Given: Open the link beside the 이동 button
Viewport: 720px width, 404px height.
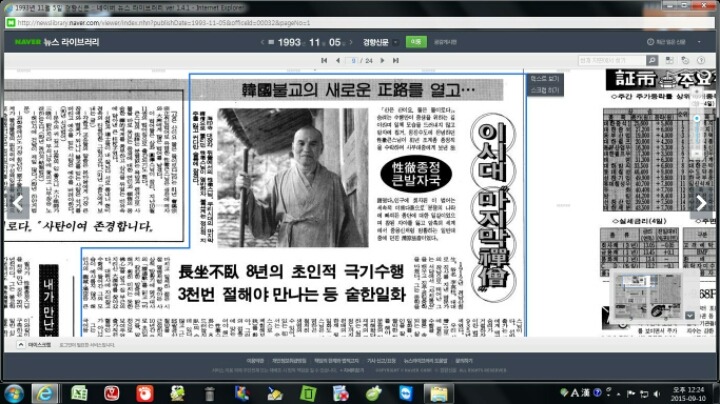Looking at the screenshot, I should tap(445, 42).
